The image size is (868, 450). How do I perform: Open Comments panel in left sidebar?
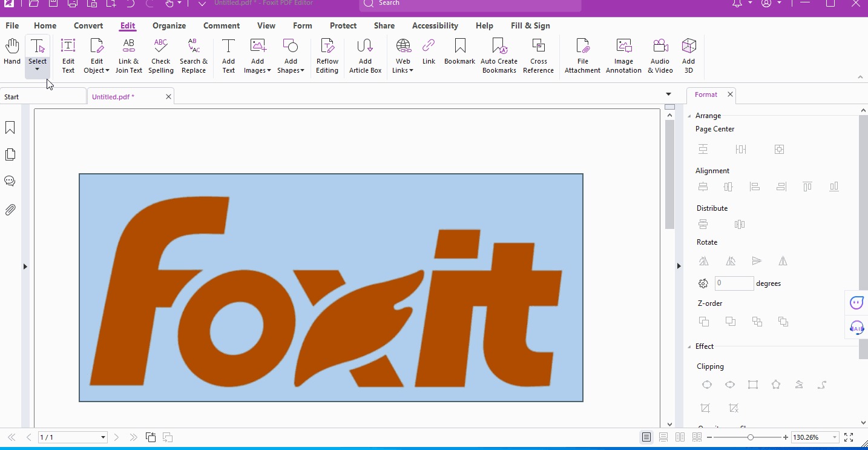click(x=10, y=181)
